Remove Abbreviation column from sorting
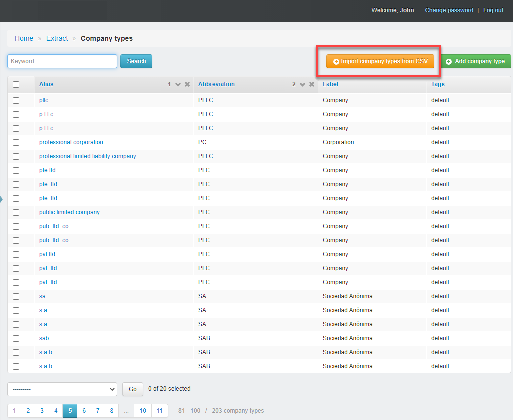Viewport: 513px width, 420px height. coord(312,84)
